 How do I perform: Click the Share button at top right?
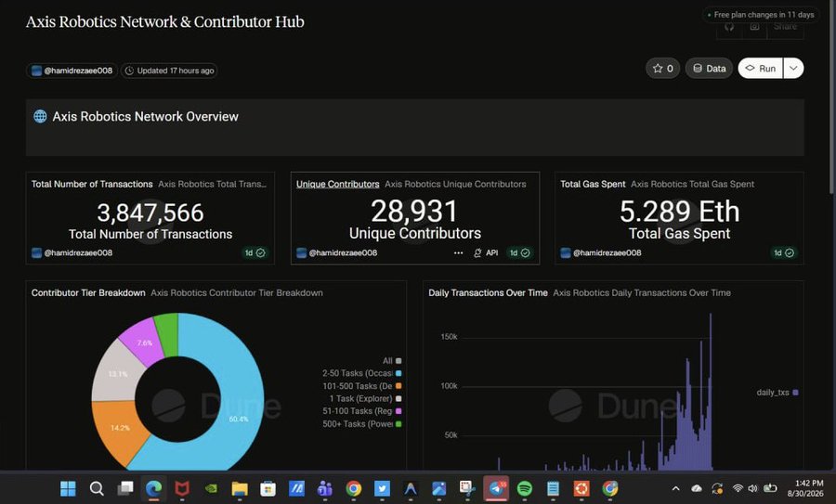[x=785, y=27]
